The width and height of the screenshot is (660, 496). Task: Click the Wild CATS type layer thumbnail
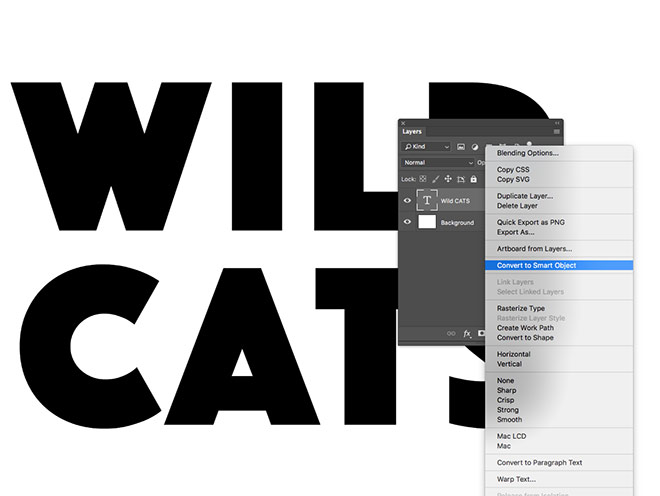click(427, 200)
